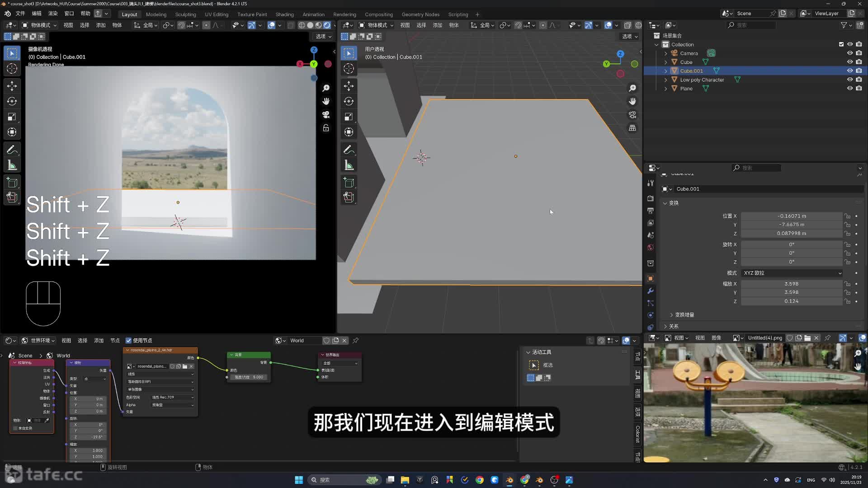This screenshot has height=488, width=868.
Task: Hide the Cube.001 object with eye icon
Action: click(849, 71)
